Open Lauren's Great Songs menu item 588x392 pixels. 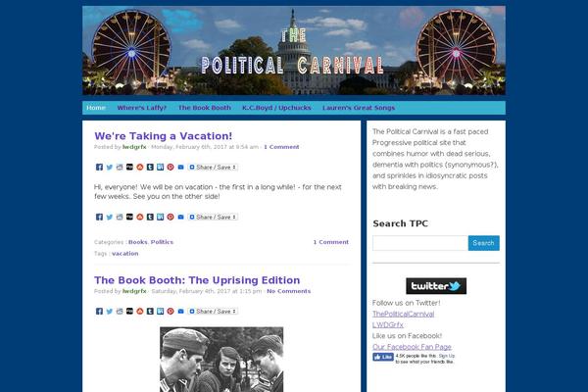coord(359,108)
